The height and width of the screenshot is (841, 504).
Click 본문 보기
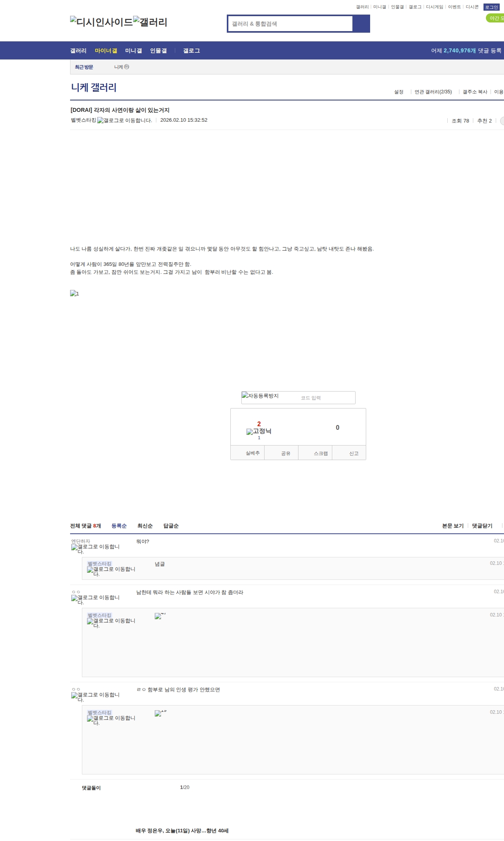tap(453, 526)
